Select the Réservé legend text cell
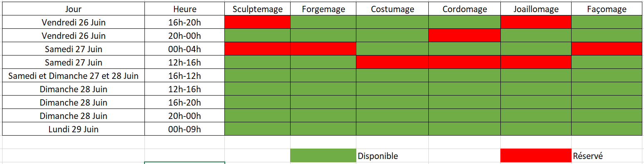This screenshot has height=164, width=644. click(607, 156)
